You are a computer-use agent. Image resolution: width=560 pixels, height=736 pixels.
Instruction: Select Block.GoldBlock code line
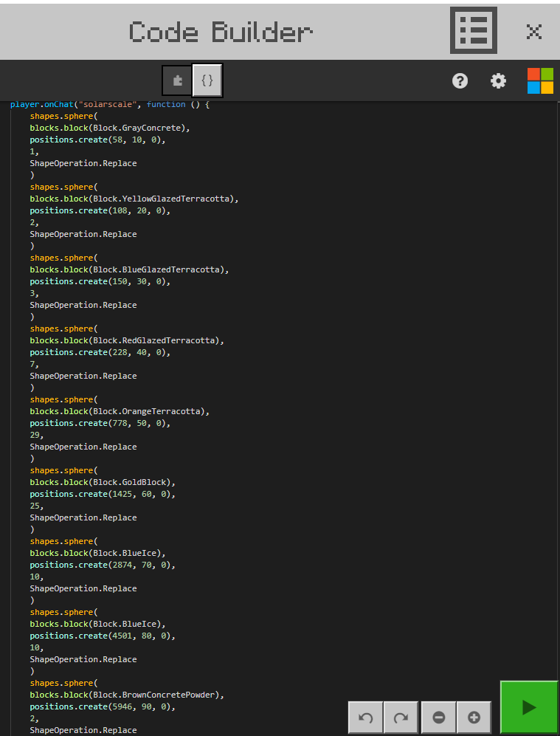click(x=103, y=482)
